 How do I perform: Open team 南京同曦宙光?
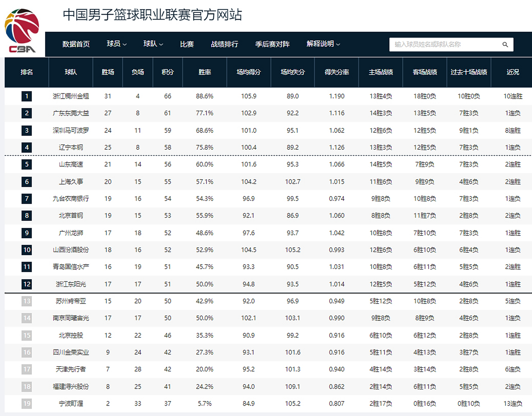(x=71, y=318)
